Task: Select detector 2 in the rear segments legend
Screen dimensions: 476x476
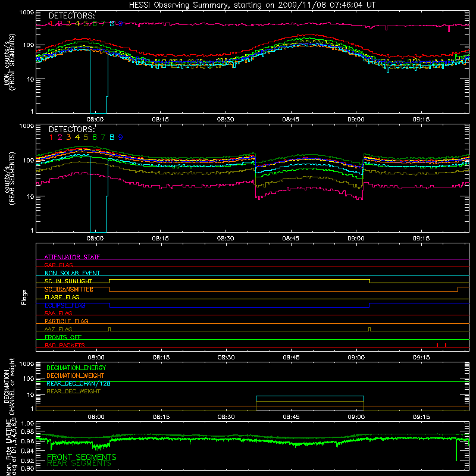Action: tap(60, 137)
